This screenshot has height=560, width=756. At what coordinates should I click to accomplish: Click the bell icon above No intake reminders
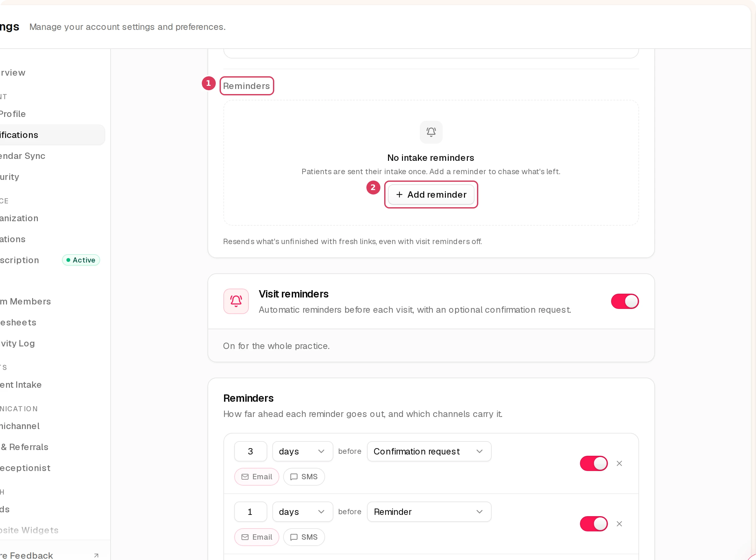point(431,132)
